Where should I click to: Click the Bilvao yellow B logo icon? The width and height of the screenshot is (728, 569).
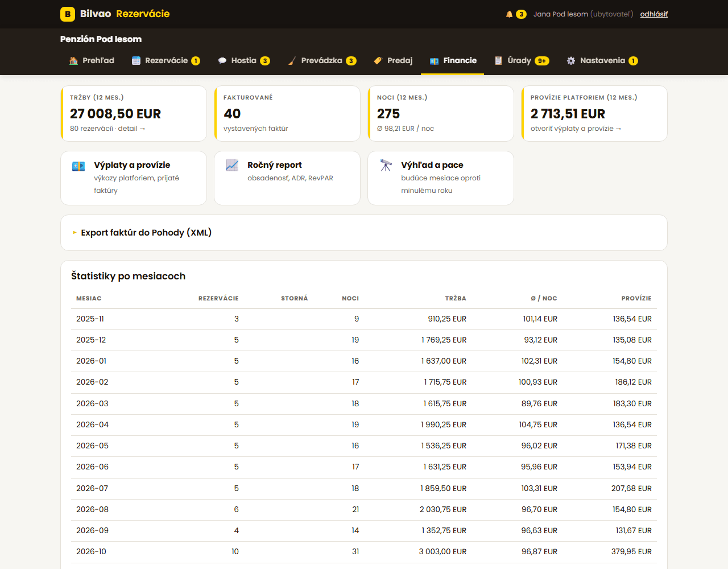[68, 14]
